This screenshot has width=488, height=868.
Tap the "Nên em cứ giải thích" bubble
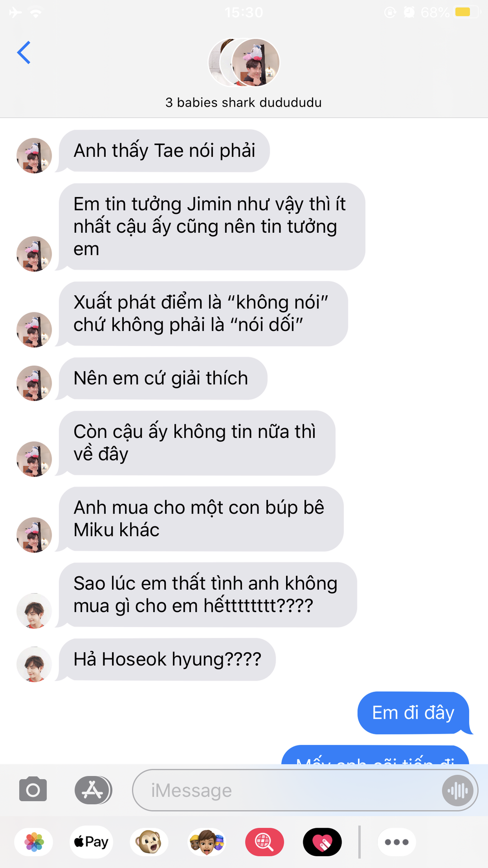coord(163,378)
